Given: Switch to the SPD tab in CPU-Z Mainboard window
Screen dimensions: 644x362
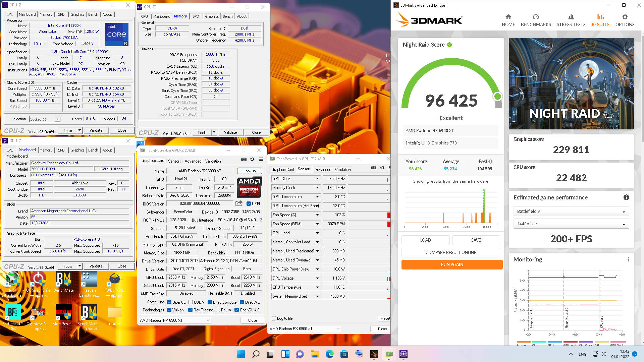Looking at the screenshot, I should click(x=61, y=150).
